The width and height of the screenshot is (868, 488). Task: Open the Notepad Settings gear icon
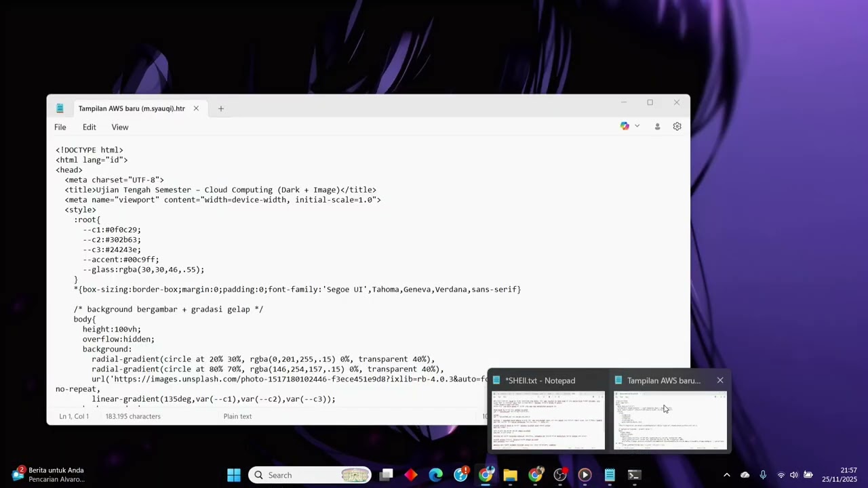point(677,127)
